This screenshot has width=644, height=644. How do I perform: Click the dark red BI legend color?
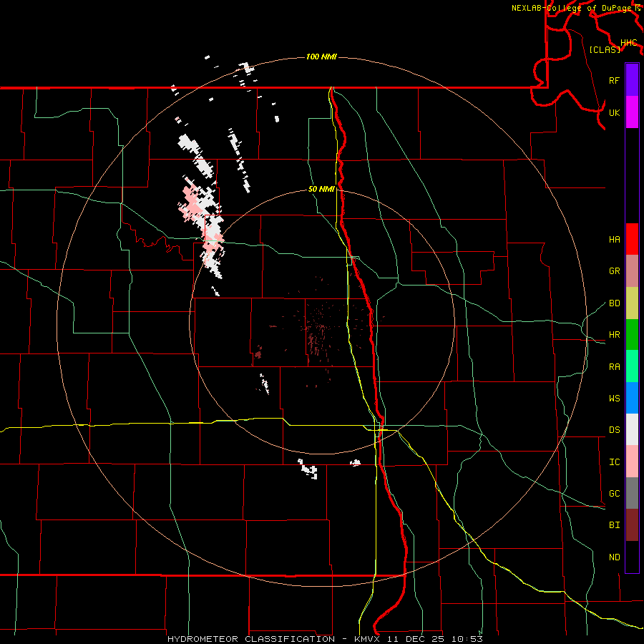click(x=632, y=525)
